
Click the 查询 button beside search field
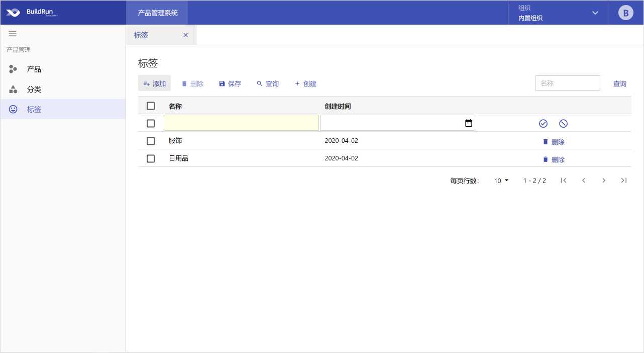(620, 83)
